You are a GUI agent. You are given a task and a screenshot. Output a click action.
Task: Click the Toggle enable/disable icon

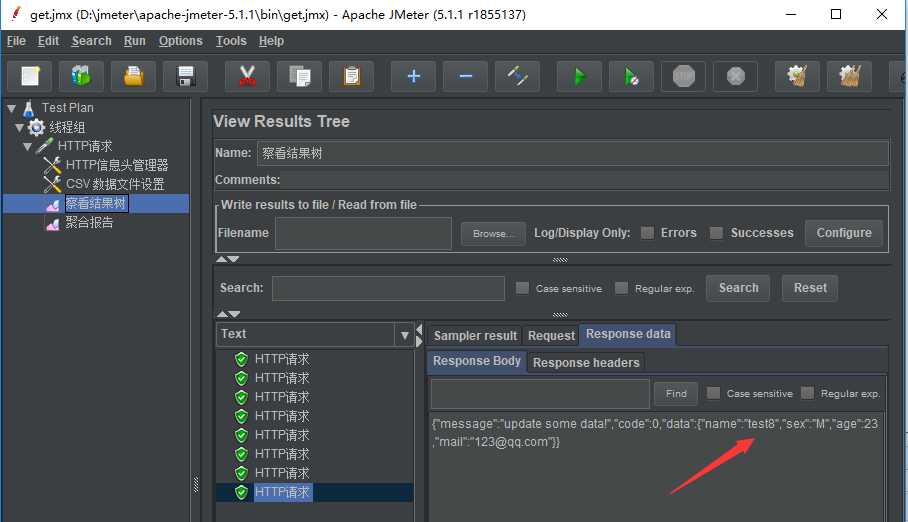(517, 76)
